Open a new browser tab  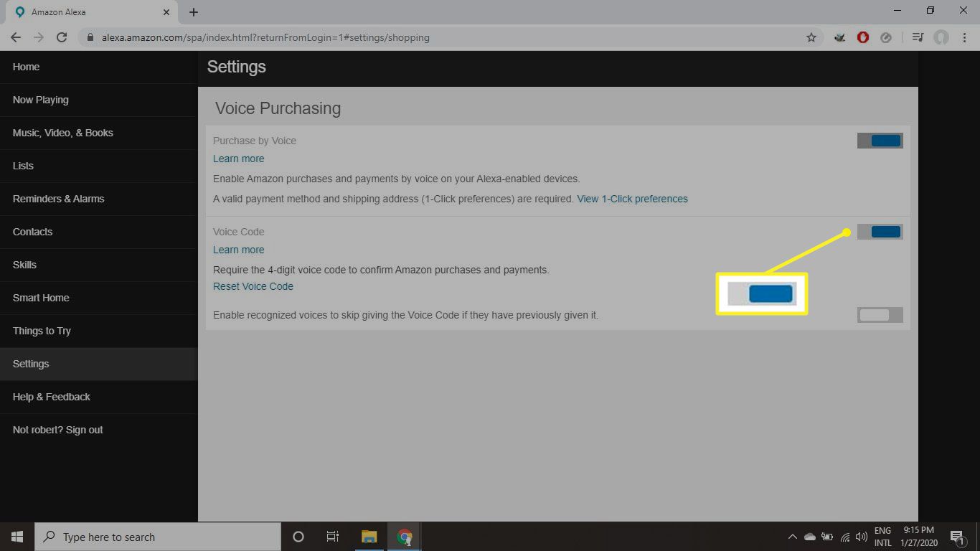tap(194, 12)
